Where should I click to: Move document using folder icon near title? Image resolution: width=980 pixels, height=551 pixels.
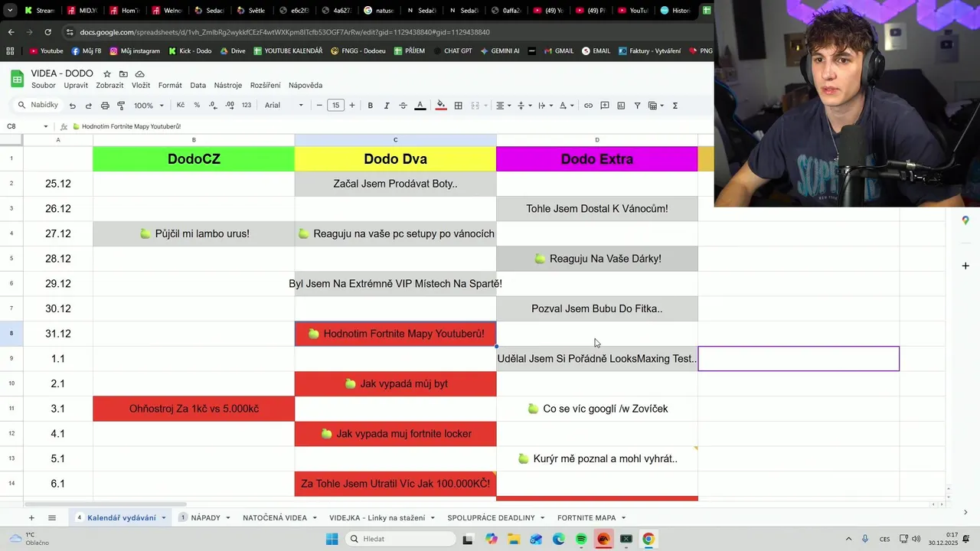[x=123, y=73]
